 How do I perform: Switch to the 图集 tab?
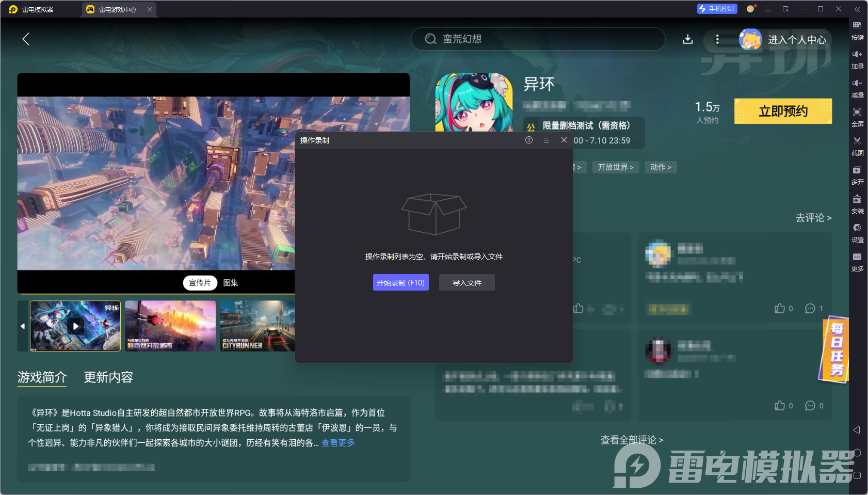pyautogui.click(x=231, y=282)
